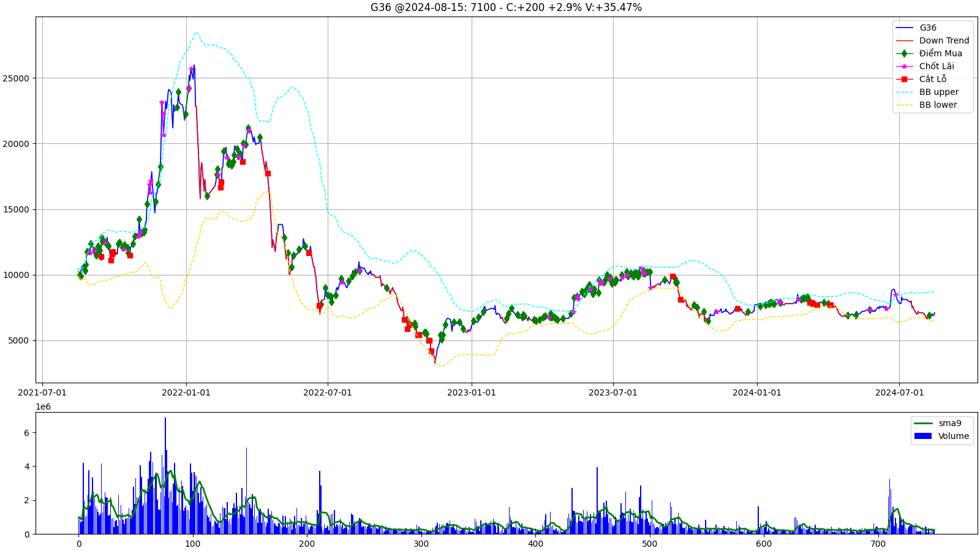The image size is (980, 551).
Task: Click the 2024-01-01 date axis label
Action: point(757,392)
